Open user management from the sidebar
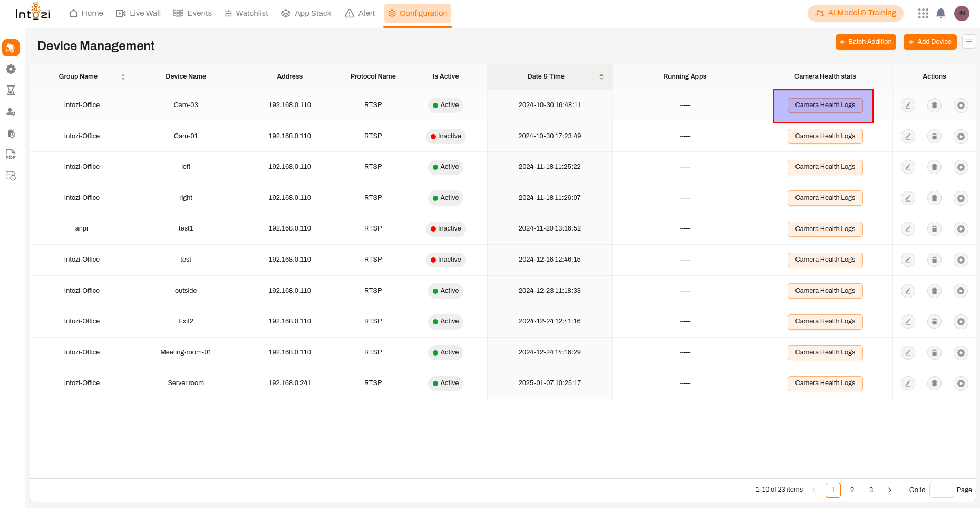 [11, 112]
